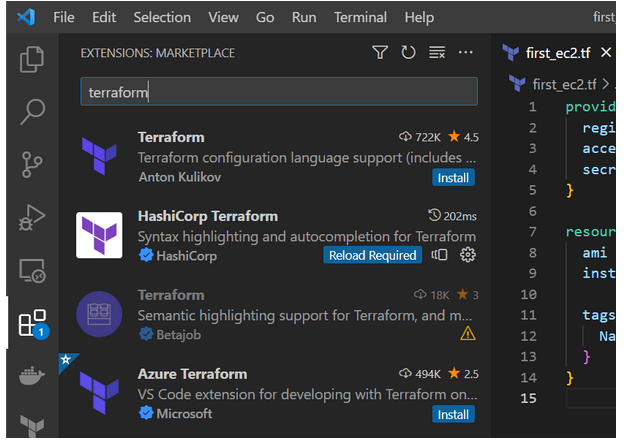Click Betajob Terraform warning triangle icon

pos(468,334)
